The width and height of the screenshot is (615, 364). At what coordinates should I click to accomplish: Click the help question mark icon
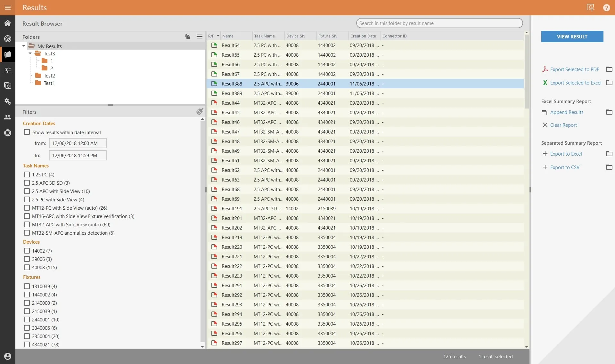coord(606,8)
